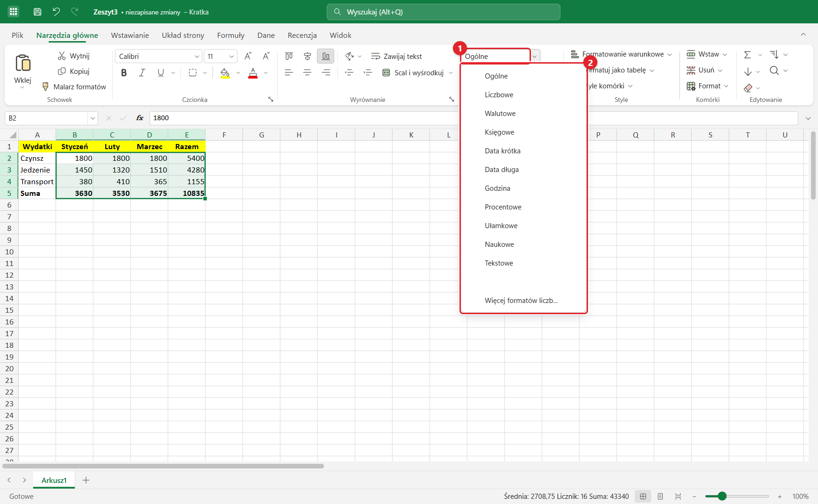
Task: Click the borders icon in Czcionka group
Action: pyautogui.click(x=193, y=72)
